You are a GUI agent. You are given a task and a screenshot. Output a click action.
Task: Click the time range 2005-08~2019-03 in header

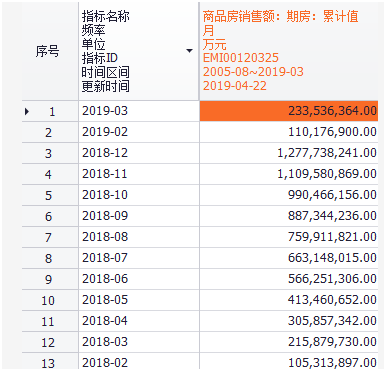tap(253, 72)
